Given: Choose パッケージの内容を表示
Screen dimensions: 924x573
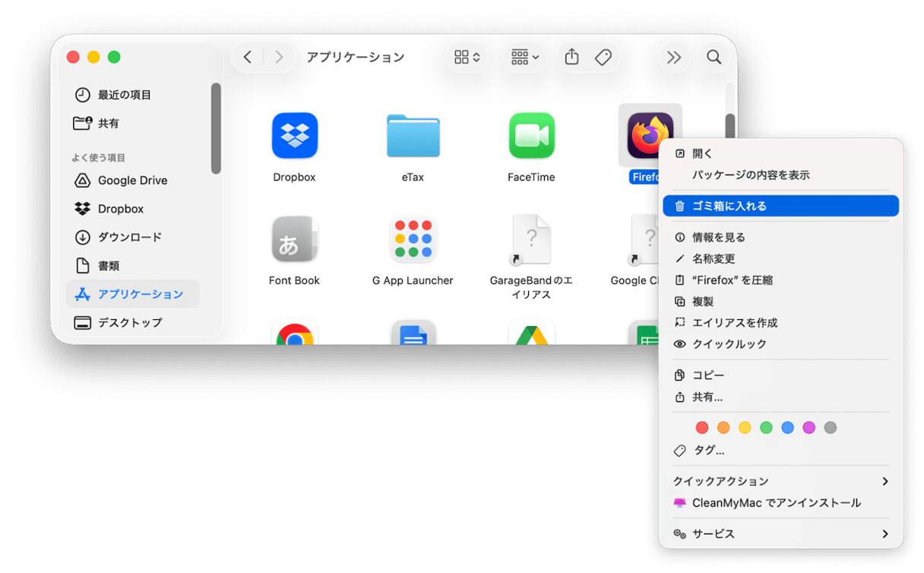Looking at the screenshot, I should pyautogui.click(x=780, y=175).
